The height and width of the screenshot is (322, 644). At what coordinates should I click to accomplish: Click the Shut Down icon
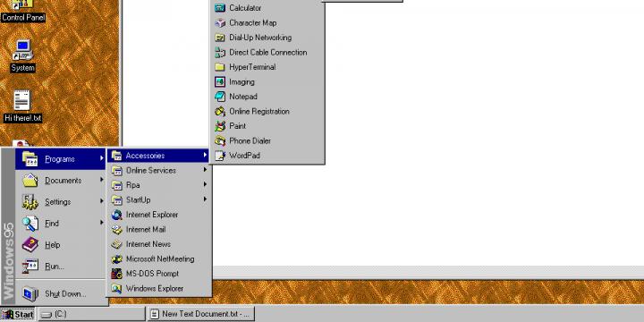pyautogui.click(x=30, y=293)
